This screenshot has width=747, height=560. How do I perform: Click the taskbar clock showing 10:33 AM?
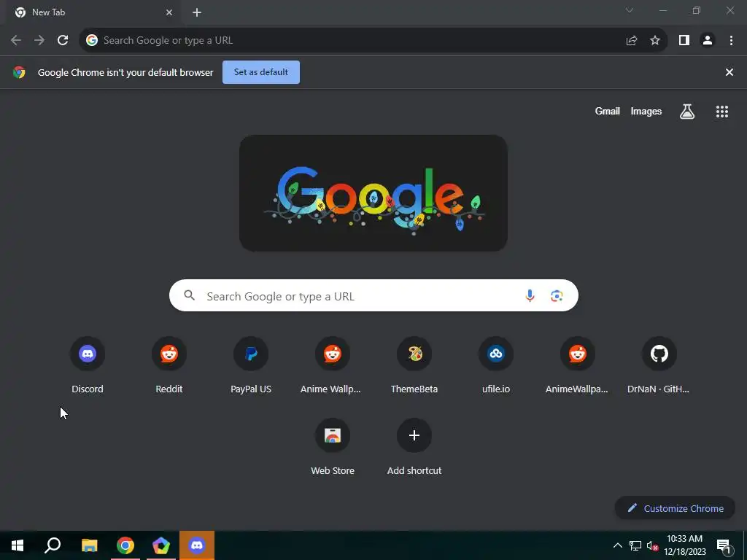pos(684,545)
